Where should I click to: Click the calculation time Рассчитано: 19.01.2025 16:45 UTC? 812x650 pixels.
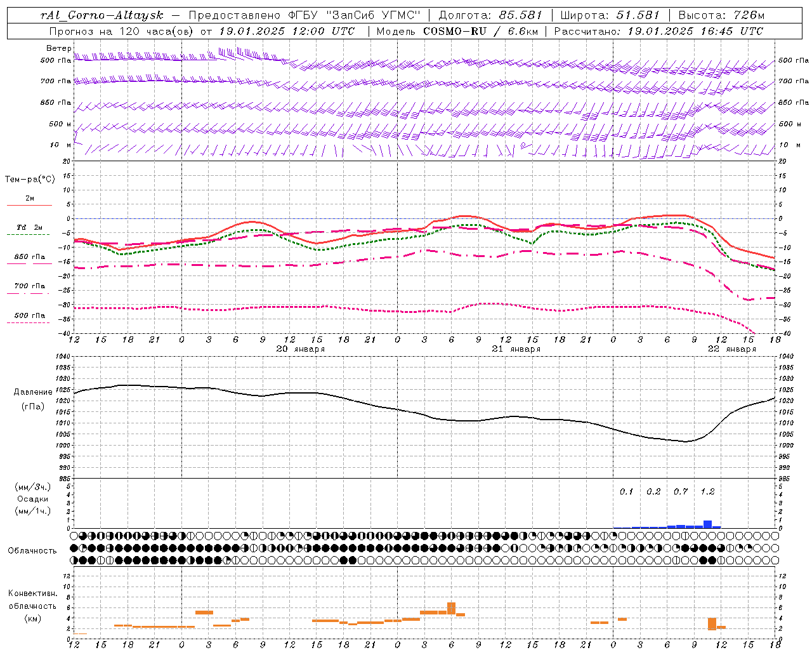pos(658,31)
